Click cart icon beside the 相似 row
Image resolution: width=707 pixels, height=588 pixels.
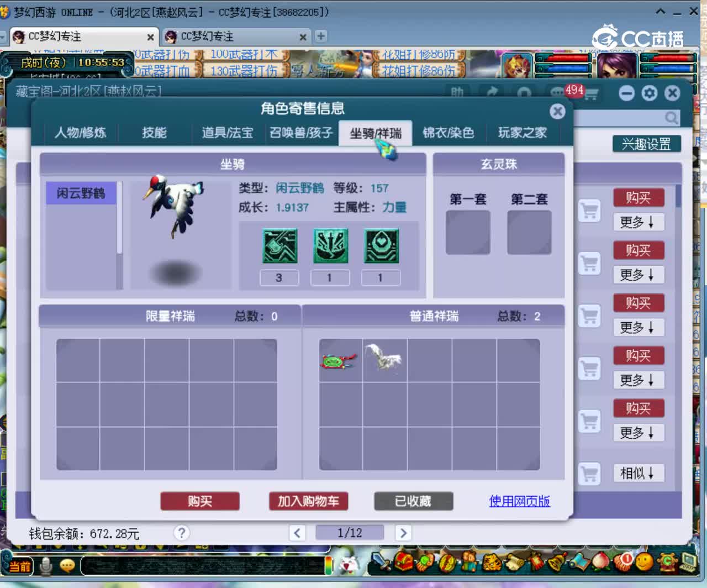pos(589,474)
